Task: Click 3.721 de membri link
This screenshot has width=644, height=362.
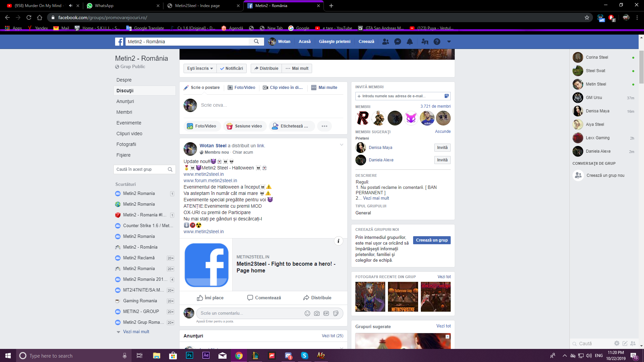Action: [435, 106]
